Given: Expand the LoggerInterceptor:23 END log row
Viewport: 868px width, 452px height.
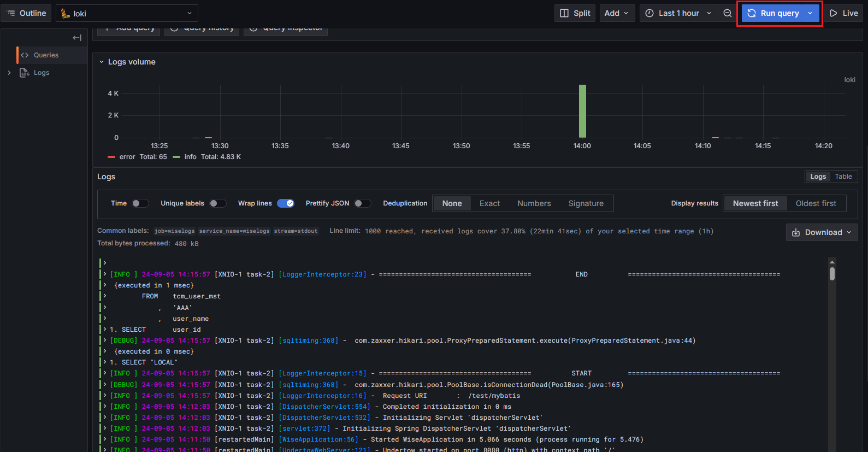Looking at the screenshot, I should 104,274.
